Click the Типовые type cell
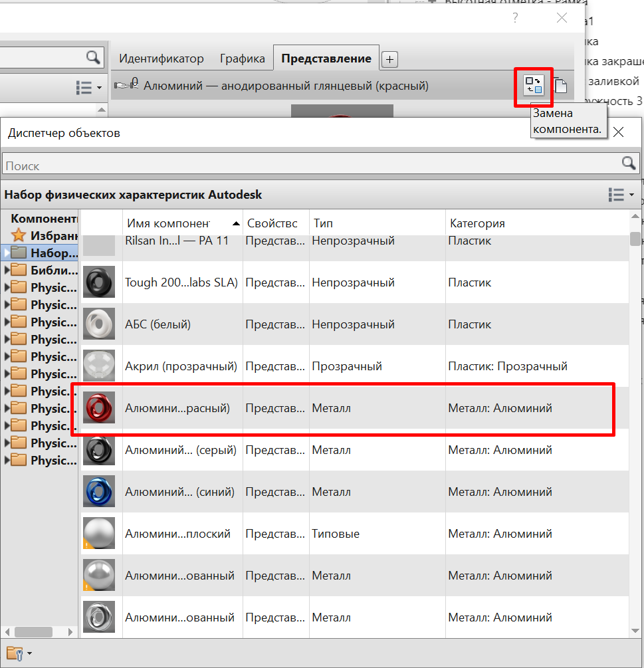This screenshot has height=668, width=644. [336, 533]
